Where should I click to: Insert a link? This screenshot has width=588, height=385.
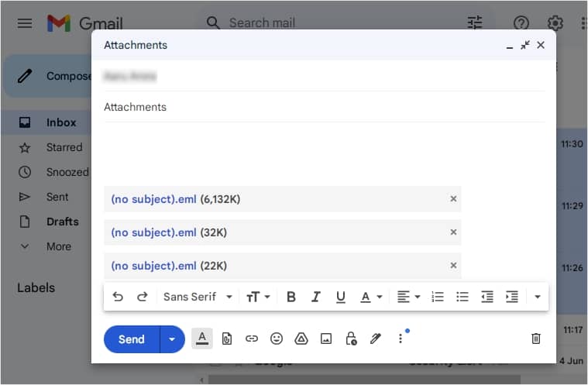pos(252,339)
